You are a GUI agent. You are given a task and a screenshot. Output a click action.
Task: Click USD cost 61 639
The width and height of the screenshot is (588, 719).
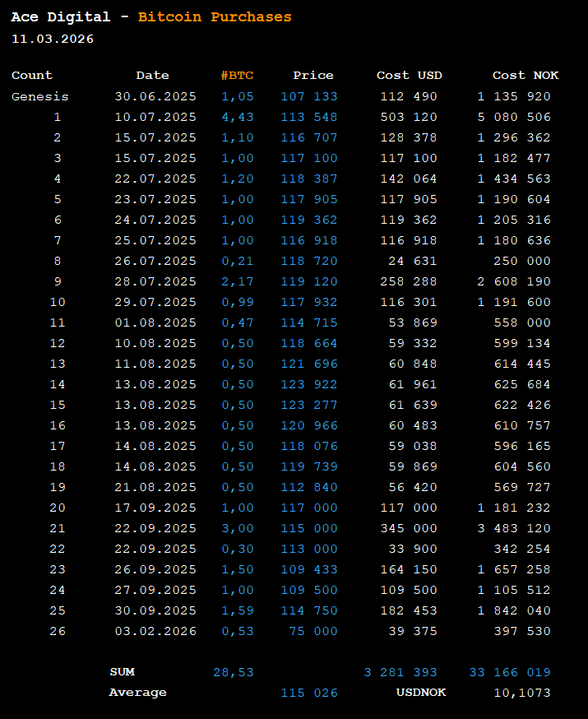pyautogui.click(x=413, y=405)
